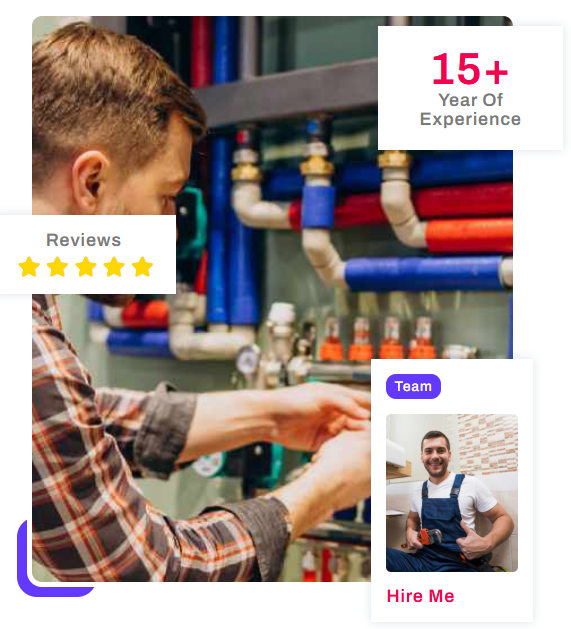
Task: Click the second yellow review star
Action: [57, 267]
